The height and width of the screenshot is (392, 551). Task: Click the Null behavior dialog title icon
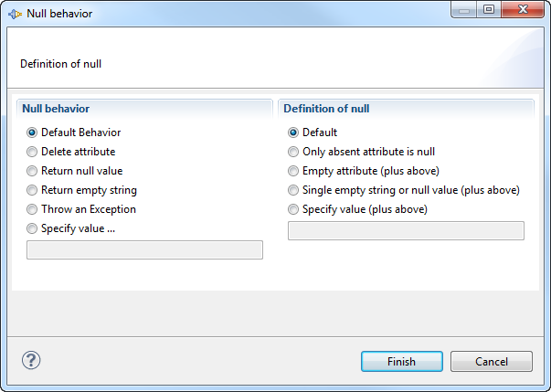pos(15,14)
